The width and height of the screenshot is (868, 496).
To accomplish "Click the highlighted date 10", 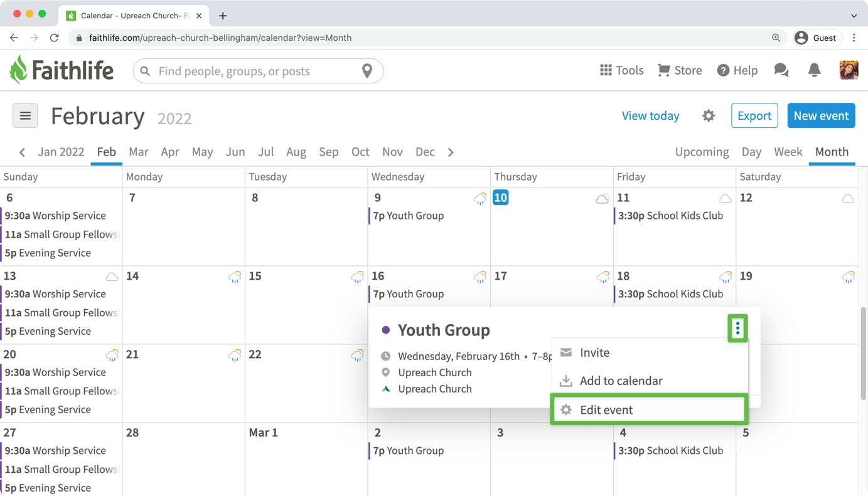I will [500, 198].
